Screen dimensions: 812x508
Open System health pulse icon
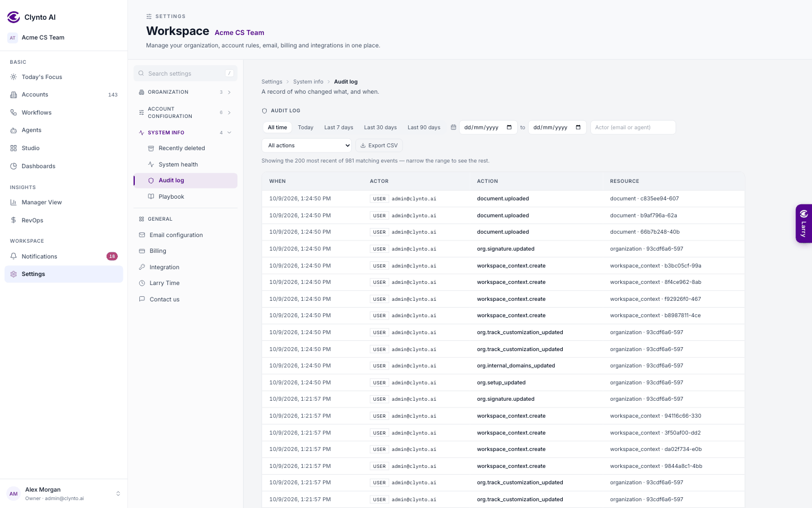(151, 164)
